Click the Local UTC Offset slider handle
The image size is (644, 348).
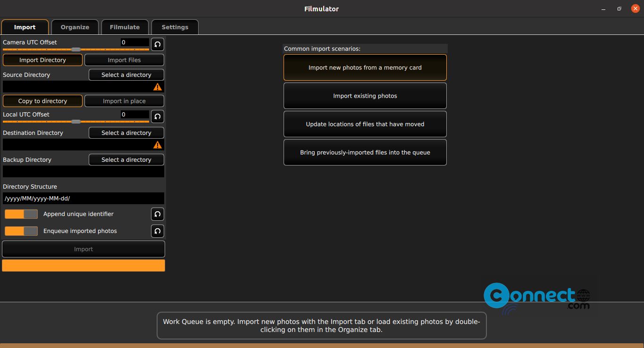click(x=76, y=121)
